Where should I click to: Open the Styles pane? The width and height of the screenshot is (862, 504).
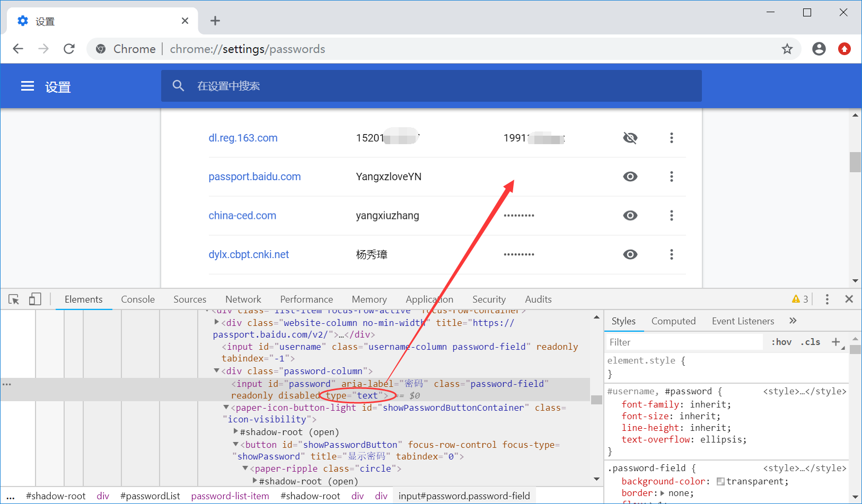[623, 321]
